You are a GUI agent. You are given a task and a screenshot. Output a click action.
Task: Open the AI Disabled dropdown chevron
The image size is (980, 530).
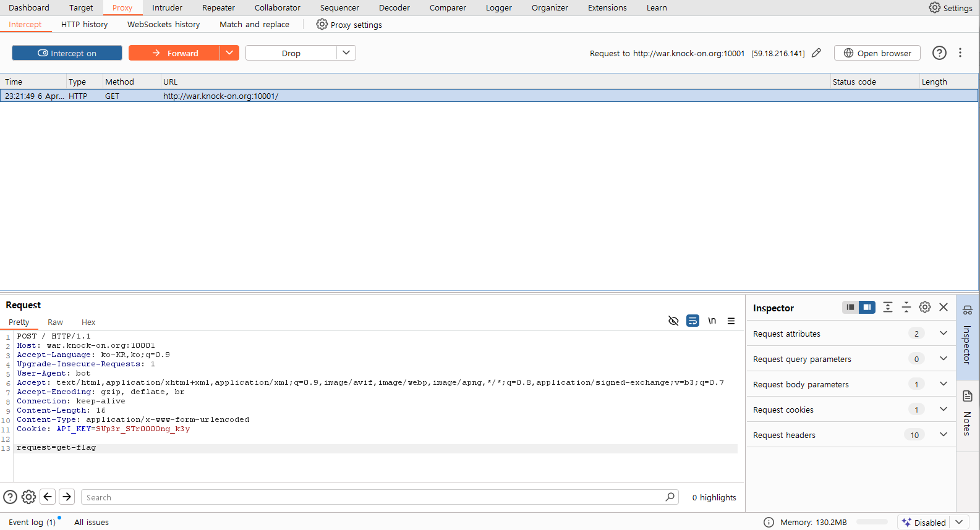(x=959, y=522)
